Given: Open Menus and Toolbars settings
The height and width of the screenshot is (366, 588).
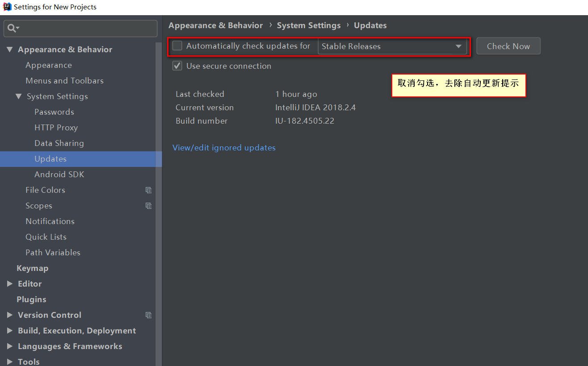Looking at the screenshot, I should (x=65, y=81).
